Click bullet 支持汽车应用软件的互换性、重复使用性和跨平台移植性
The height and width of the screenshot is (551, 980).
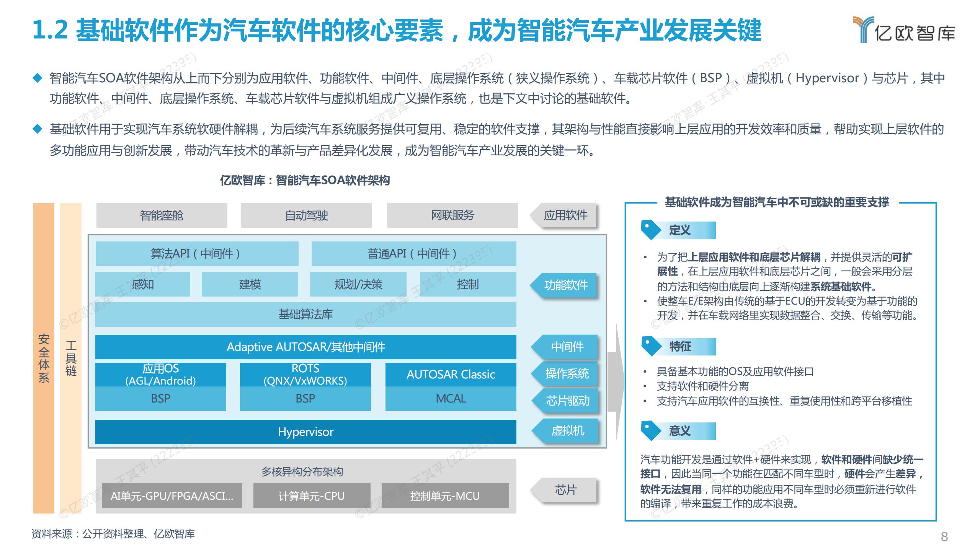tap(784, 401)
